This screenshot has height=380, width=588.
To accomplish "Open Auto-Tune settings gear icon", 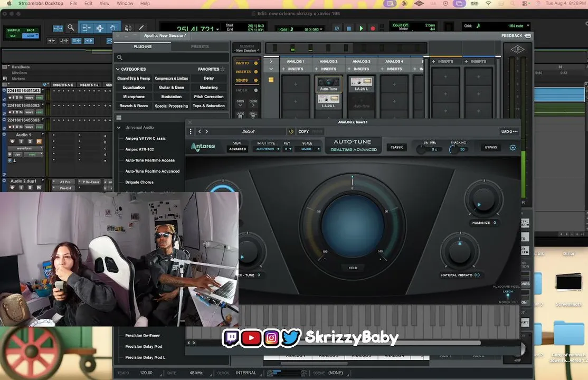I will tap(513, 147).
